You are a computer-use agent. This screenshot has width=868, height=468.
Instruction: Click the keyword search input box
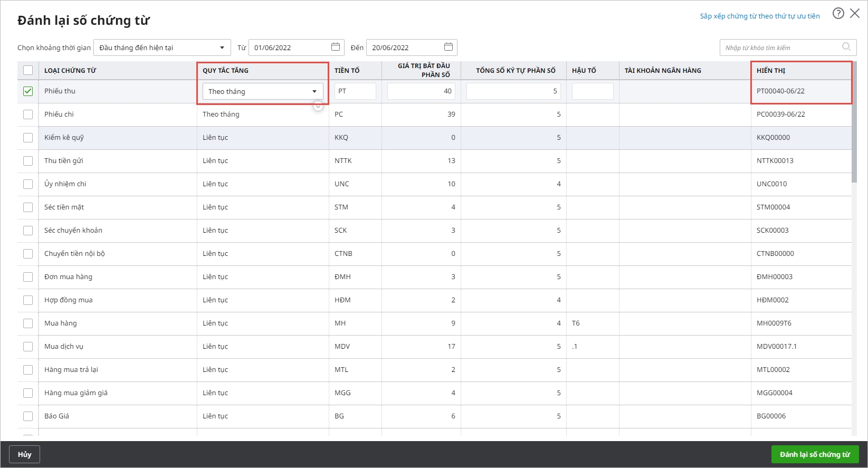click(780, 47)
